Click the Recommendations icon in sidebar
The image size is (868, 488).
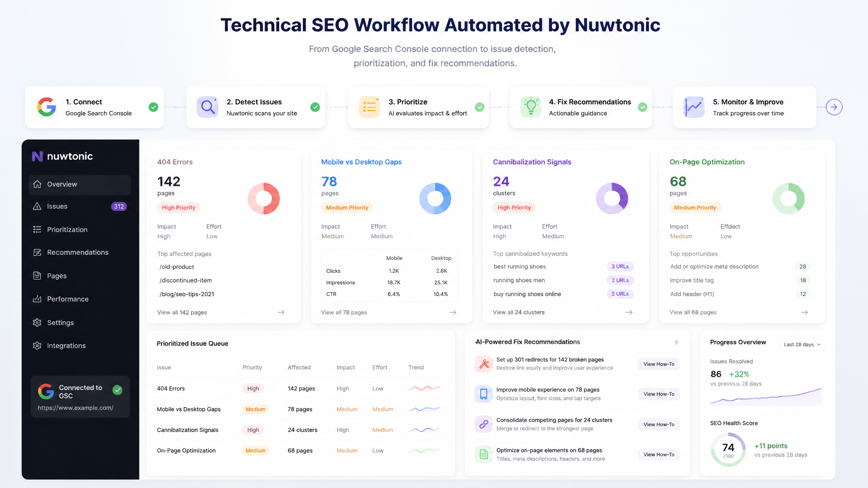coord(37,252)
